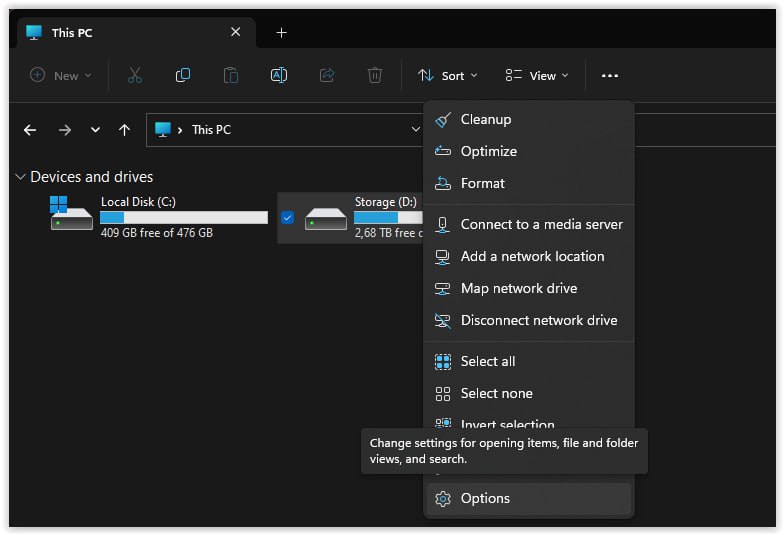The width and height of the screenshot is (784, 535).
Task: Open the recent locations chevron
Action: pos(95,130)
